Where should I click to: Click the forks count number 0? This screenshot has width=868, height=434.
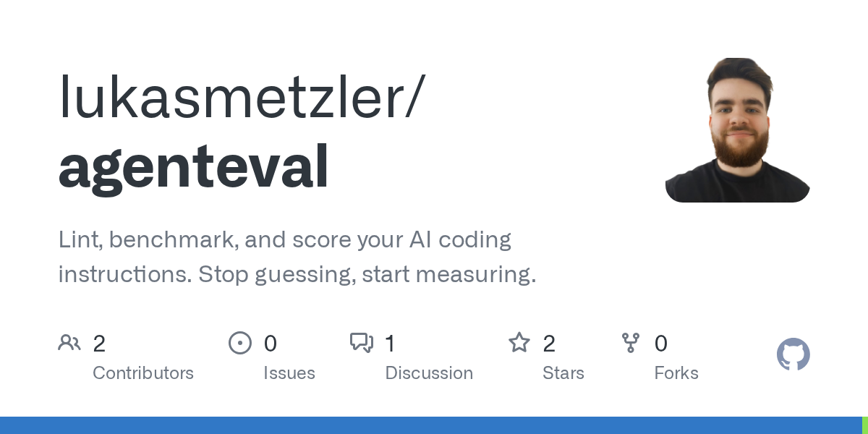660,344
